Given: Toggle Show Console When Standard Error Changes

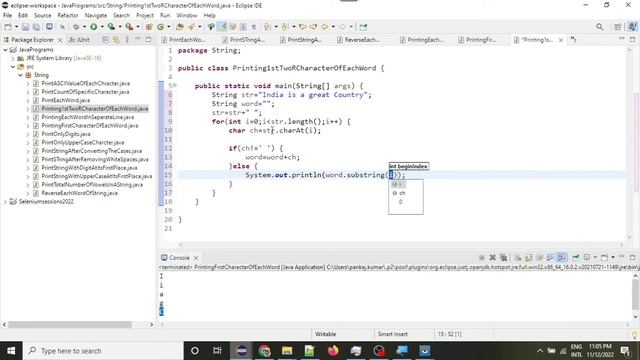Looking at the screenshot, I should 562,258.
